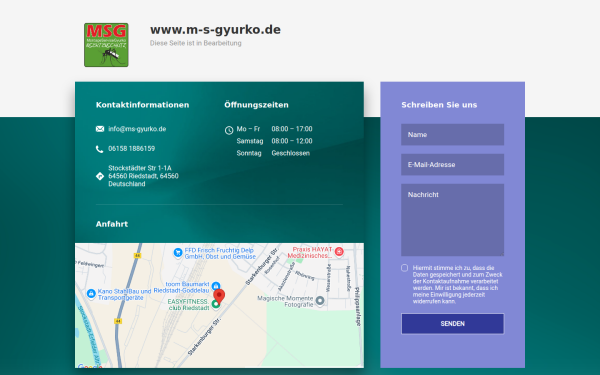This screenshot has width=600, height=375.
Task: Click the consent text 'Hiermit stimme ich zu'
Action: click(x=457, y=284)
